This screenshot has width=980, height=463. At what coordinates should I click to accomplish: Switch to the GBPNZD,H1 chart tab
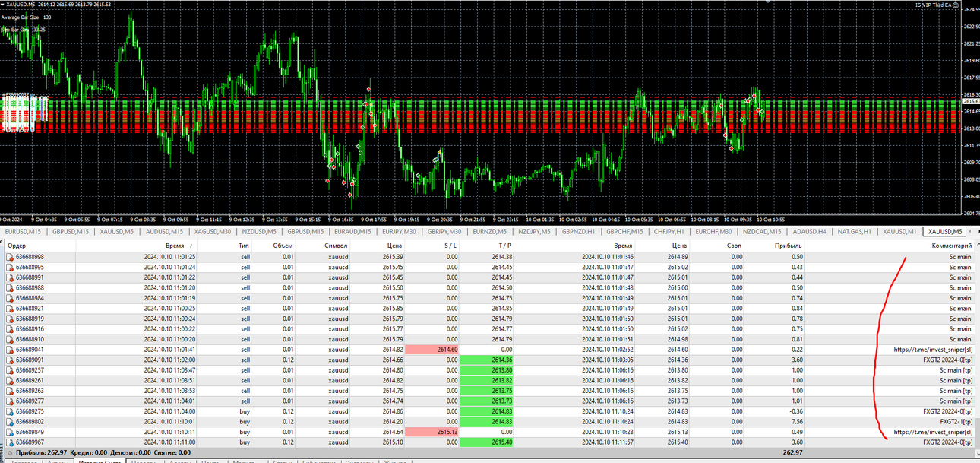580,232
